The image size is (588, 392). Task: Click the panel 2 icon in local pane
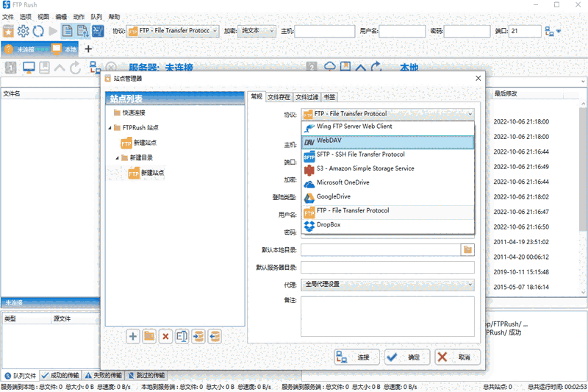[312, 67]
